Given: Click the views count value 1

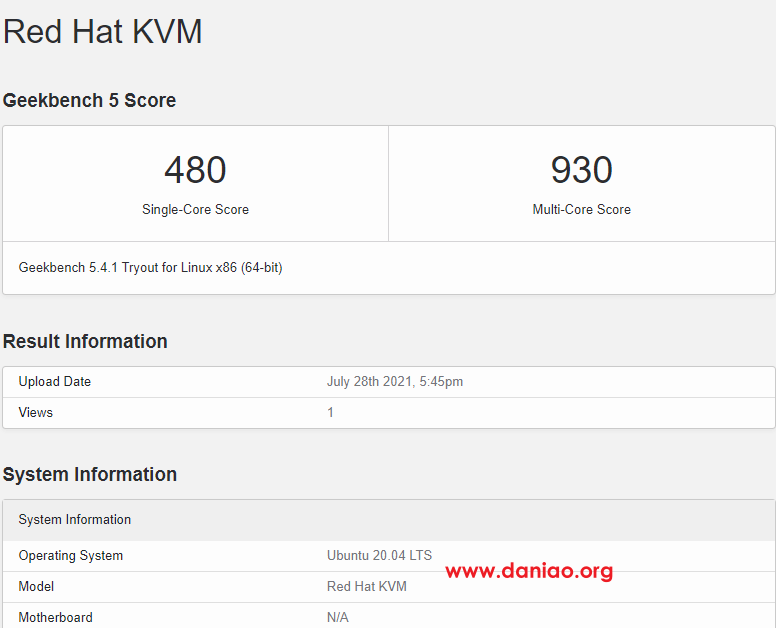Looking at the screenshot, I should click(330, 412).
